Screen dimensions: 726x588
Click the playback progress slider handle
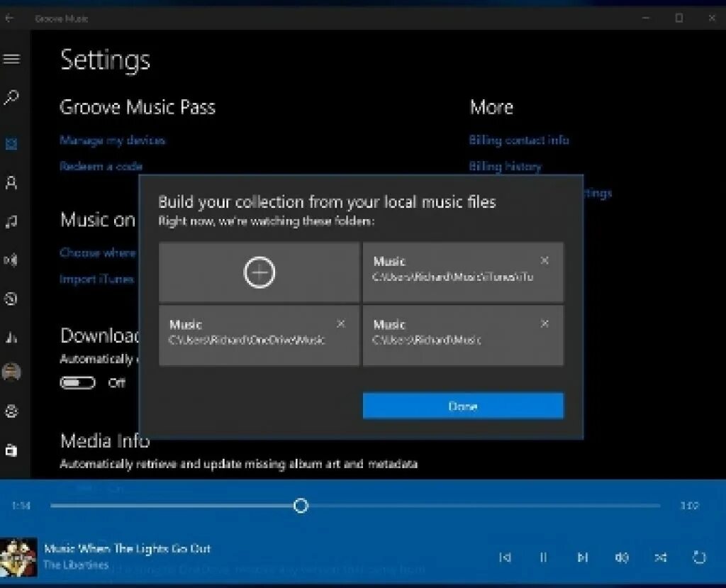click(301, 506)
